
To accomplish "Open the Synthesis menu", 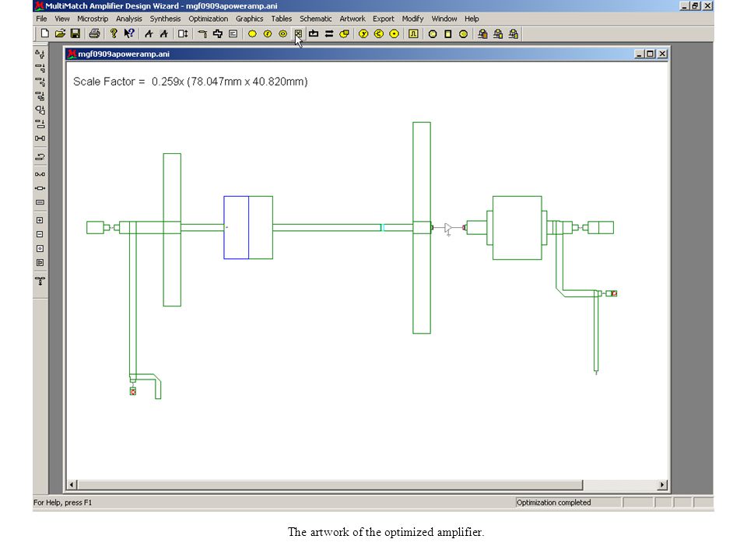I will 165,19.
